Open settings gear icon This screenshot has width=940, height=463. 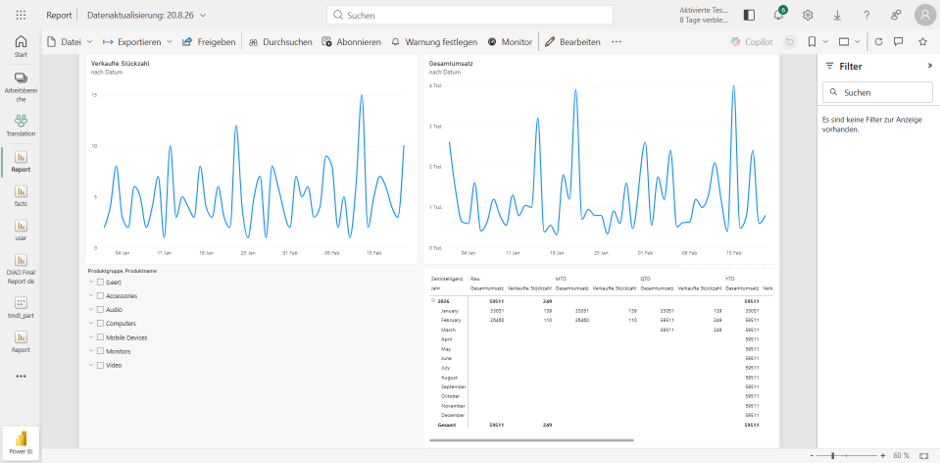coord(808,16)
